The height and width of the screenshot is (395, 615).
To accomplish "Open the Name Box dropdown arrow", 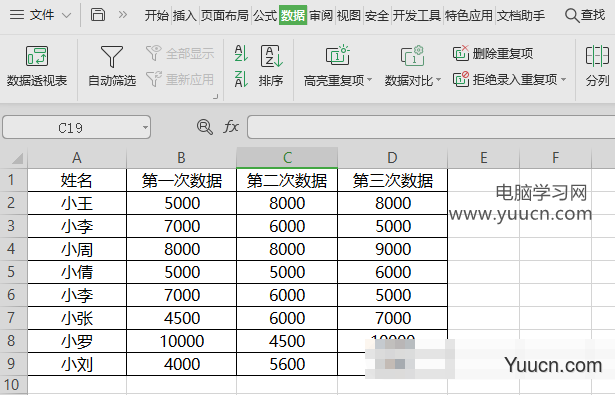I will coord(146,127).
